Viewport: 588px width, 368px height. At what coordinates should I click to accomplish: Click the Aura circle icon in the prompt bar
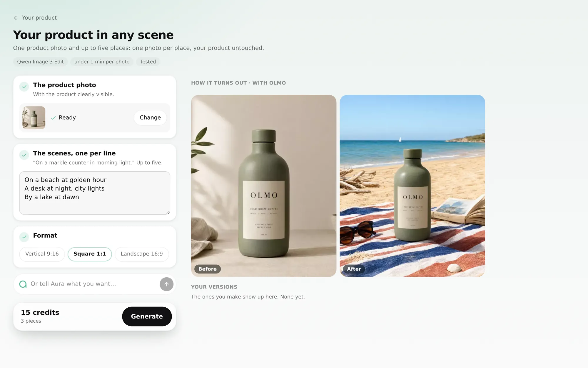click(x=23, y=284)
